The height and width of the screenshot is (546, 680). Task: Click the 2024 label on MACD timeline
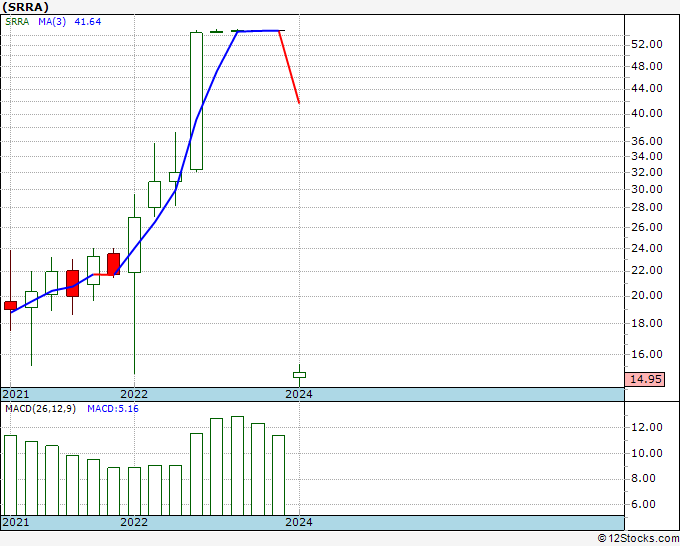pos(299,522)
